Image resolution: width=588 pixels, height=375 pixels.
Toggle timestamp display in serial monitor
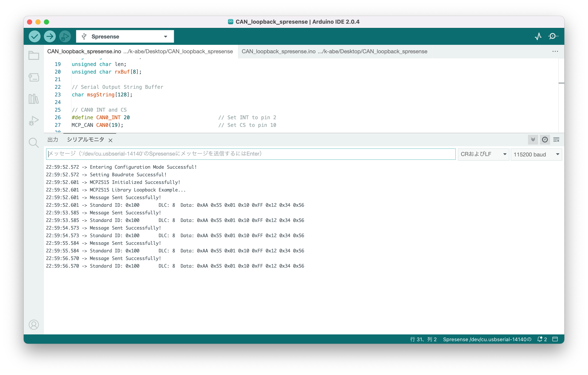coord(544,140)
